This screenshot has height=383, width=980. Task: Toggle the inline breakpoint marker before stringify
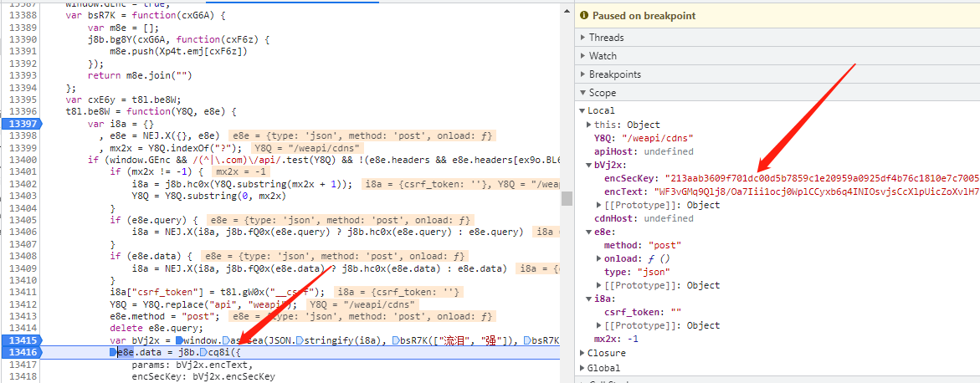[x=298, y=340]
